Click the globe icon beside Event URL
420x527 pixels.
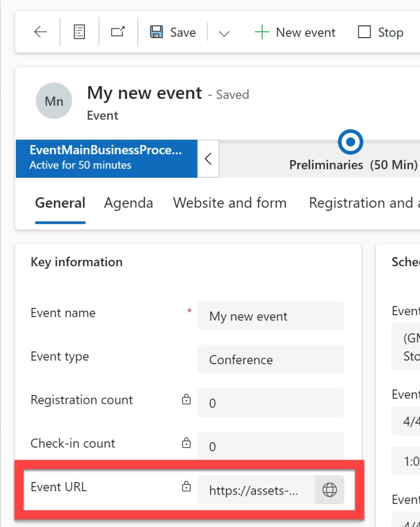pyautogui.click(x=329, y=490)
